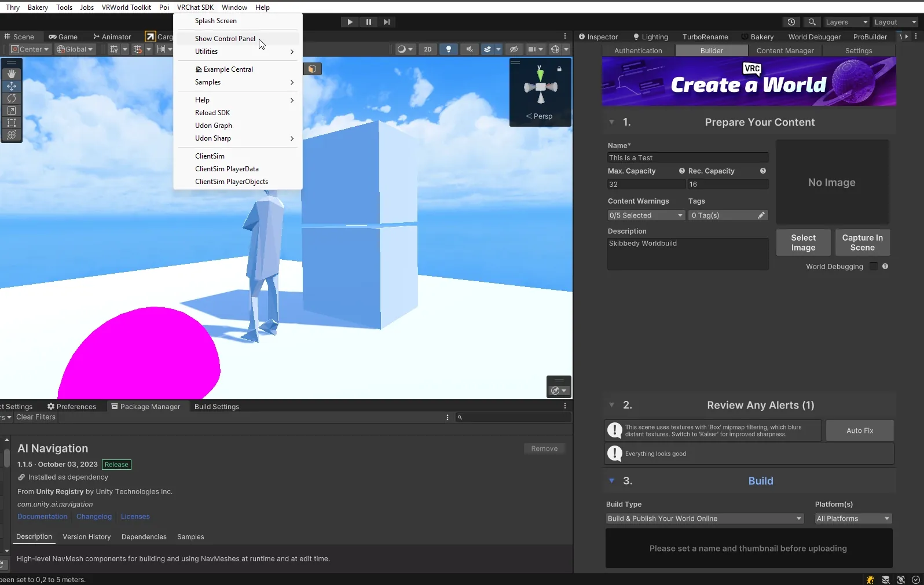
Task: Select the Transform tool
Action: (x=12, y=135)
